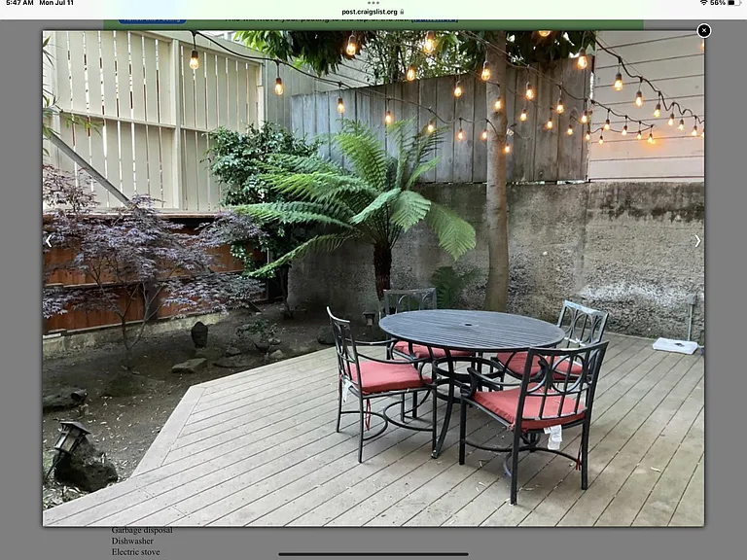The width and height of the screenshot is (747, 560).
Task: Tap the 'Dishwasher' text below the photo
Action: pyautogui.click(x=132, y=541)
